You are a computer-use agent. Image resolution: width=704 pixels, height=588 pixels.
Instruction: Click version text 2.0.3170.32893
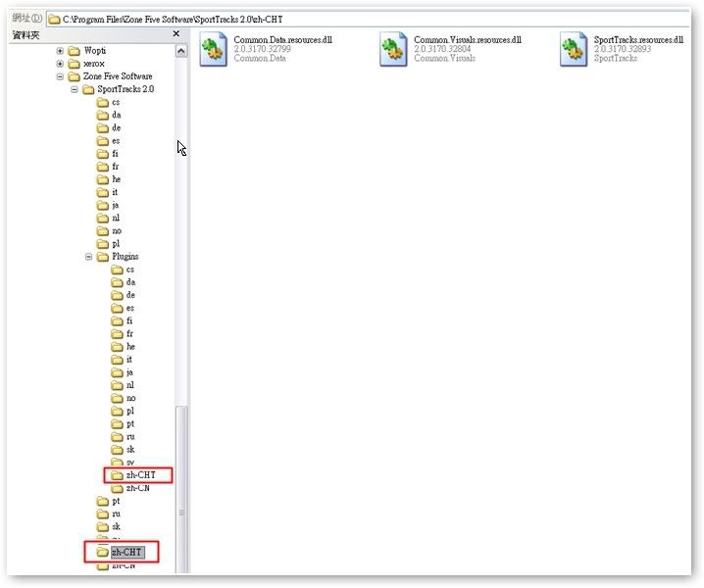623,49
